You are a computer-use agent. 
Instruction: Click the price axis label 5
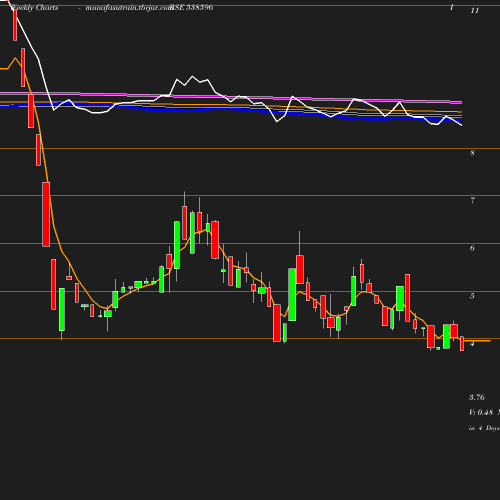(472, 296)
